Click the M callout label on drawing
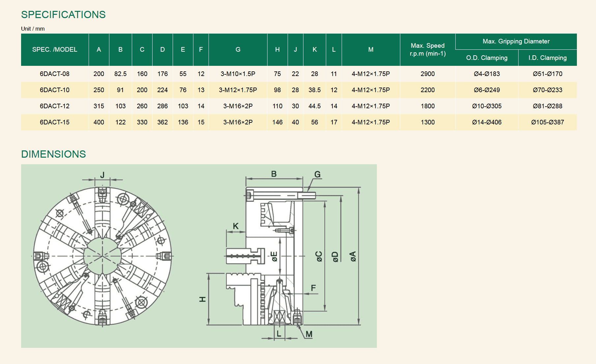This screenshot has height=364, width=596. [309, 334]
